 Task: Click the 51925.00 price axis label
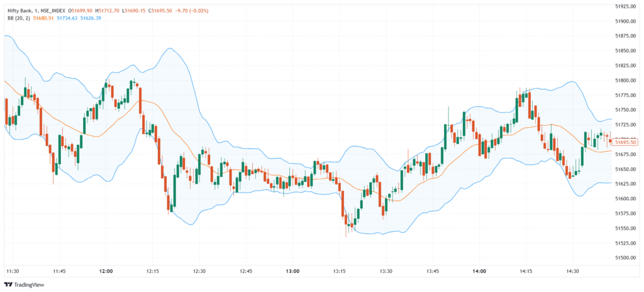627,6
